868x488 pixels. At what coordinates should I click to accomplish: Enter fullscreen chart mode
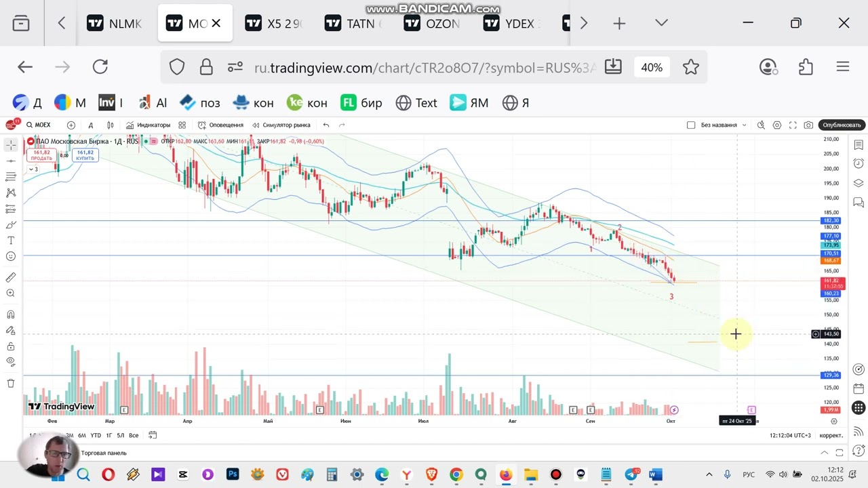[x=793, y=125]
